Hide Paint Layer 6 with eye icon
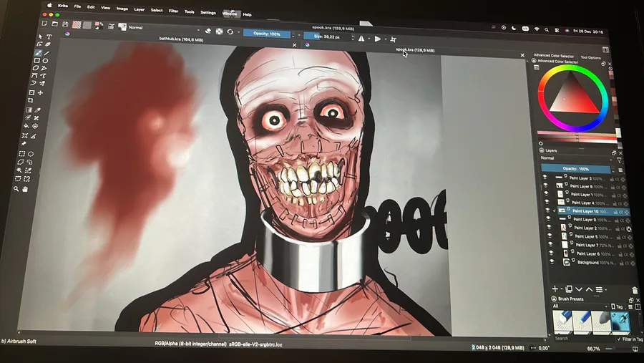The width and height of the screenshot is (644, 363). 551,253
